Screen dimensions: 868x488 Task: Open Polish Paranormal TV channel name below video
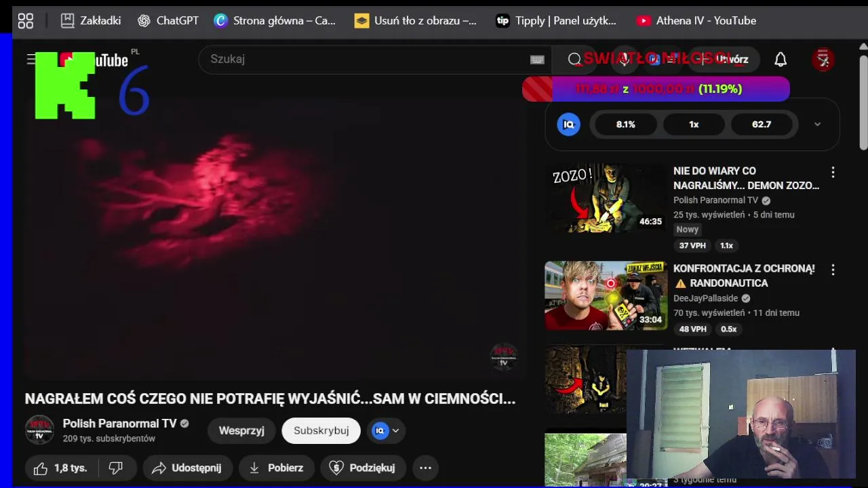click(119, 424)
